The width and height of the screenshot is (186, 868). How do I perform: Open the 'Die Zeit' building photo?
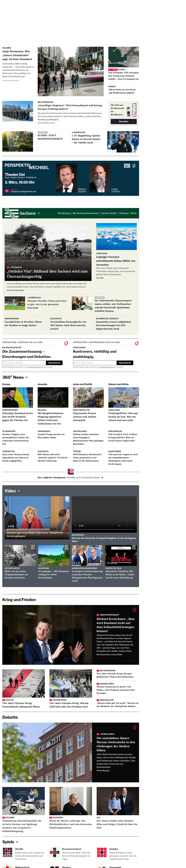point(47,752)
